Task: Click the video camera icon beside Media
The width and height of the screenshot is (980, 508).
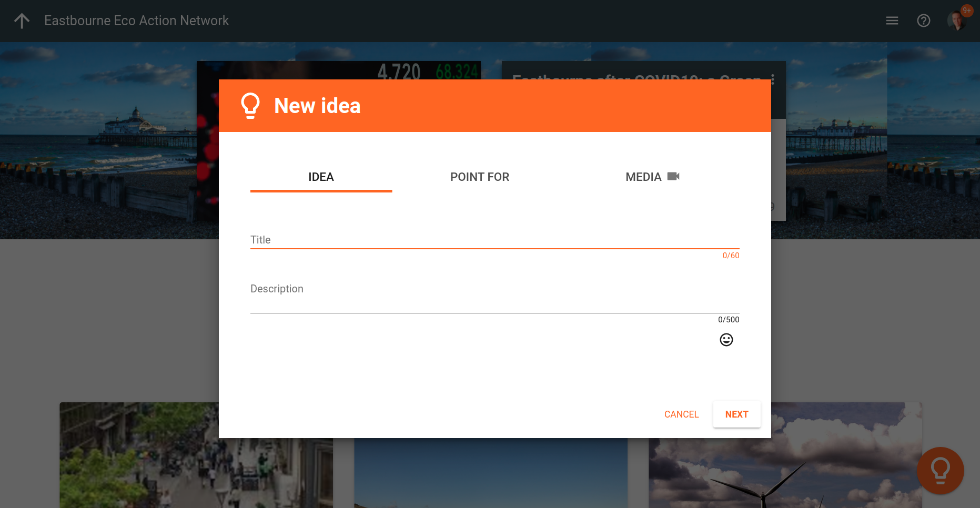Action: (673, 177)
